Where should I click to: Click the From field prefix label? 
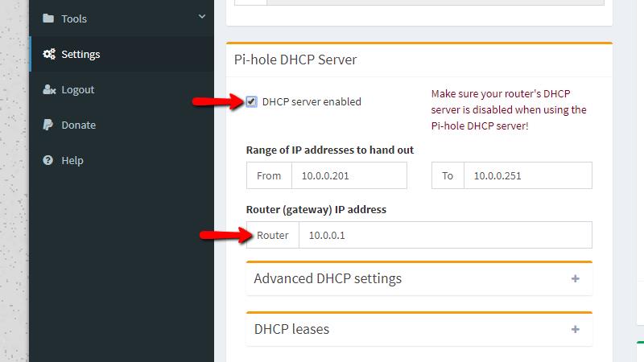[269, 175]
